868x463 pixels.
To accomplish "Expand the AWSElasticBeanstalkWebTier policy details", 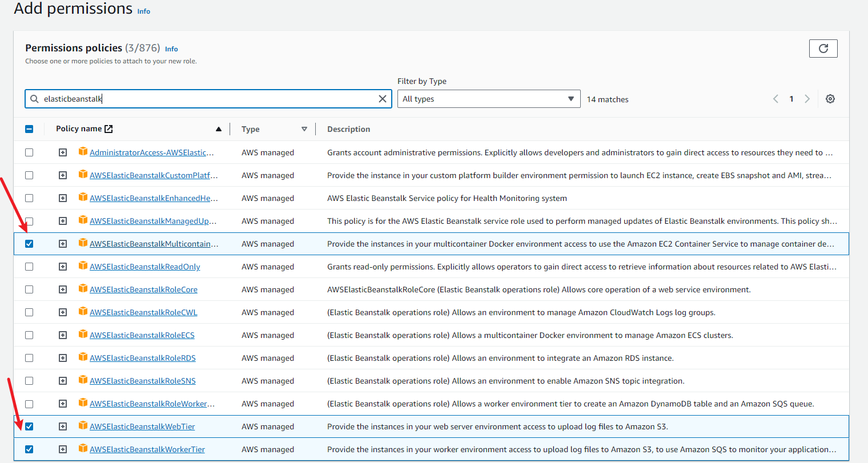I will pyautogui.click(x=63, y=426).
